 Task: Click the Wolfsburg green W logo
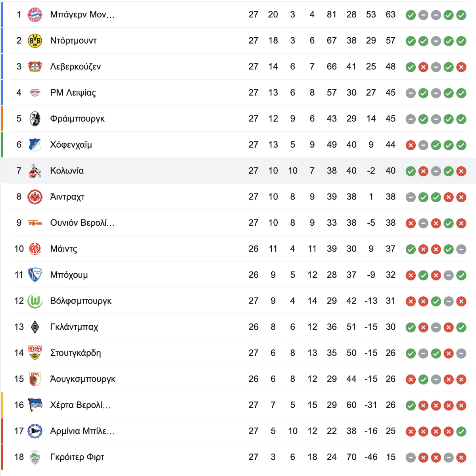(35, 301)
